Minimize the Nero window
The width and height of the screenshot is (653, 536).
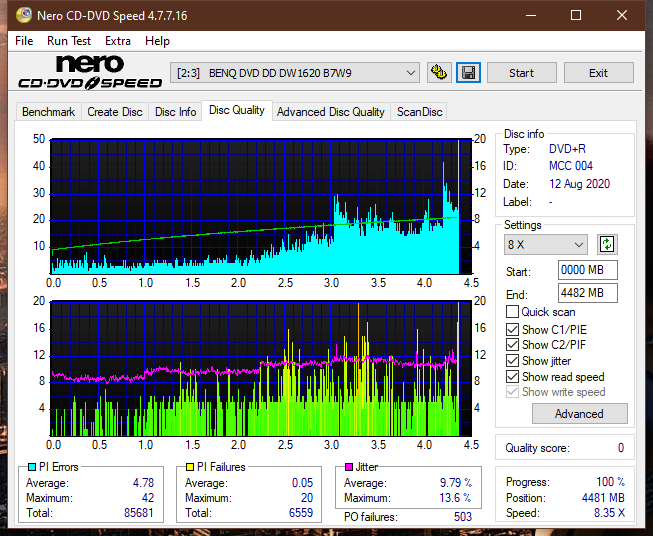point(531,15)
